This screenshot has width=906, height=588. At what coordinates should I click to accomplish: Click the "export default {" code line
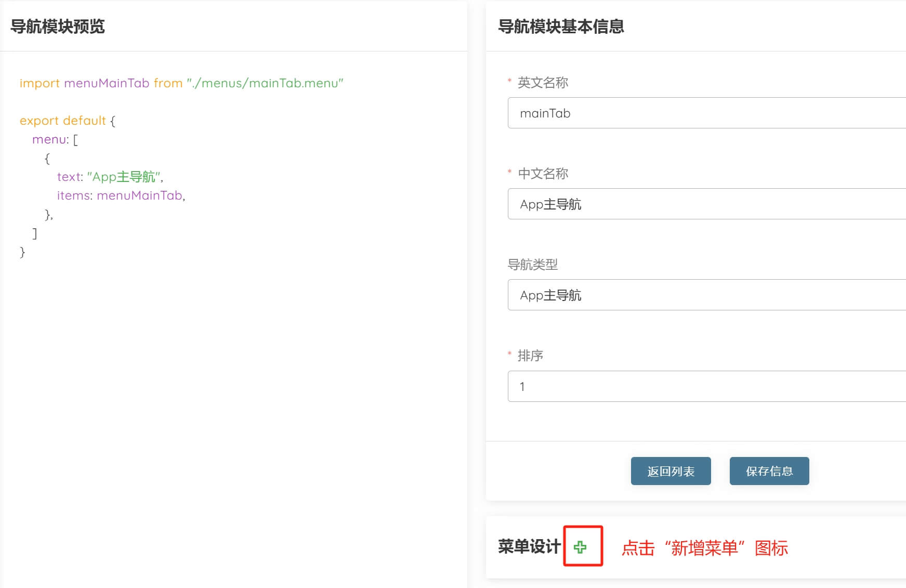pos(68,121)
